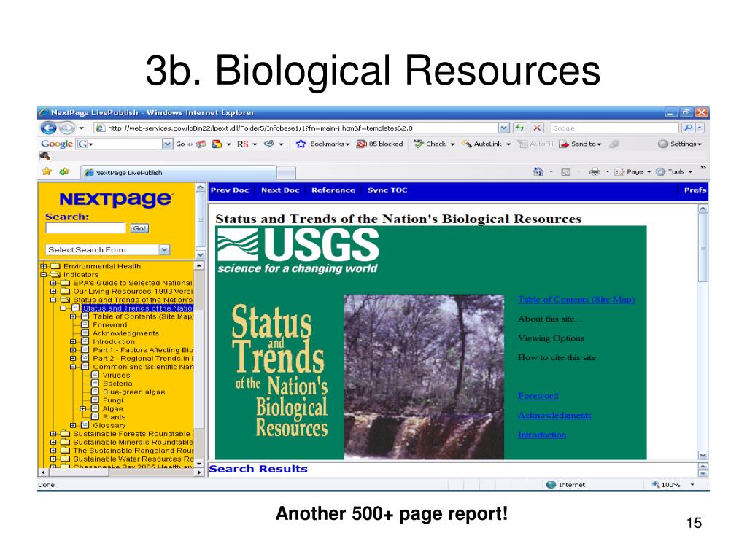The width and height of the screenshot is (747, 560).
Task: Select the Viruses tree item
Action: pyautogui.click(x=116, y=376)
